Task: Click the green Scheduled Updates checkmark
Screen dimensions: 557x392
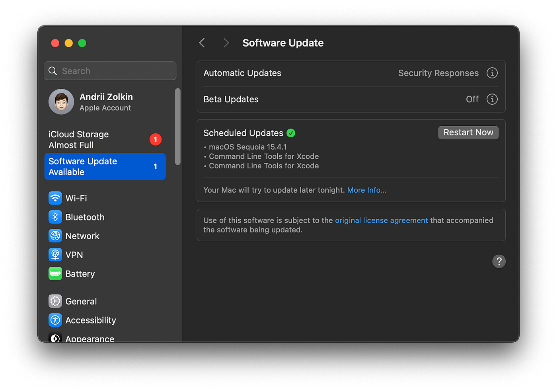Action: (x=291, y=133)
